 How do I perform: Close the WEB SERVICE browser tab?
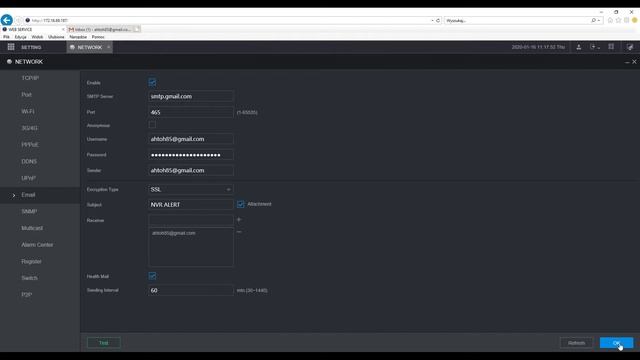pos(63,29)
